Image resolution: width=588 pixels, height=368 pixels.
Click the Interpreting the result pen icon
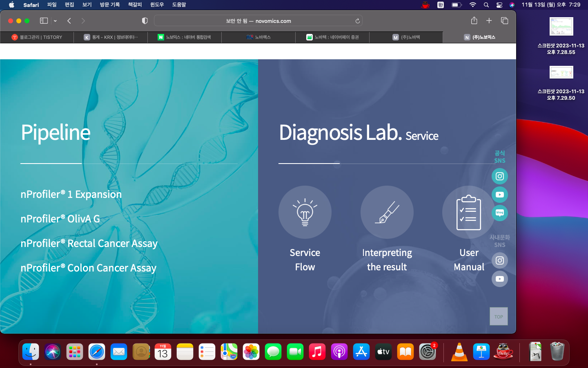(387, 212)
